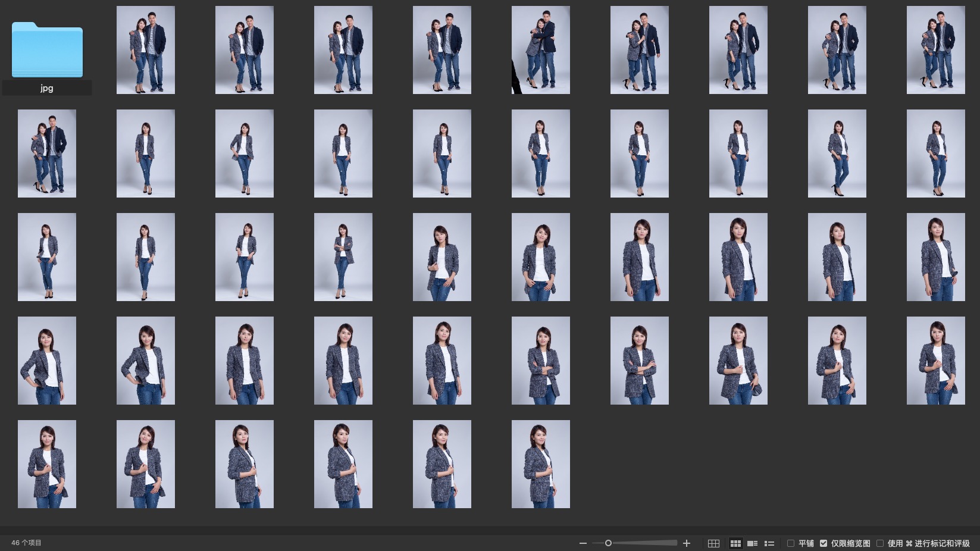980x551 pixels.
Task: Click the thumbnail size slider handle
Action: click(608, 543)
